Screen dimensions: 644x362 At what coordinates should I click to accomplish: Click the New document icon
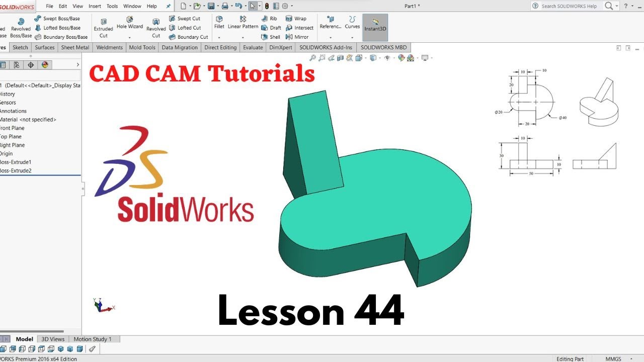(183, 6)
